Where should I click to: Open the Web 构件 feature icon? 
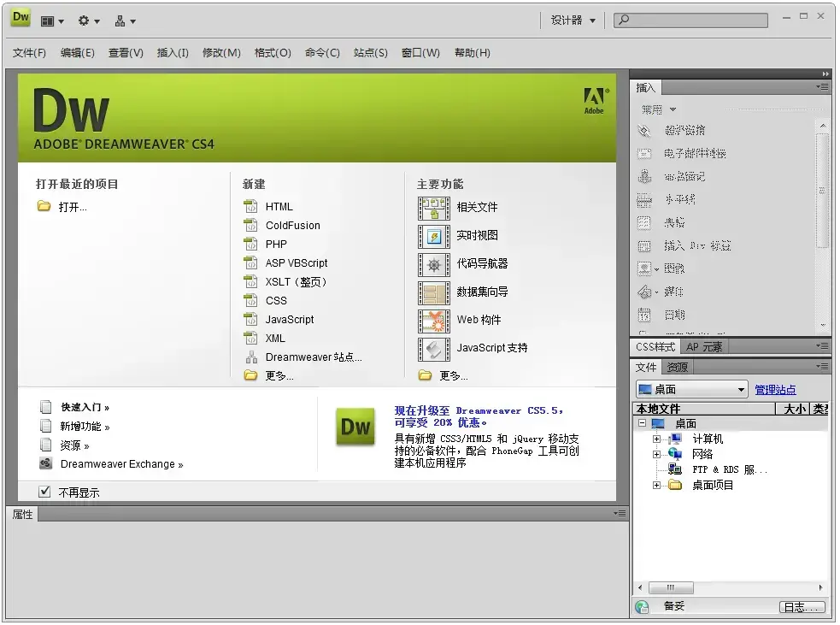click(434, 321)
